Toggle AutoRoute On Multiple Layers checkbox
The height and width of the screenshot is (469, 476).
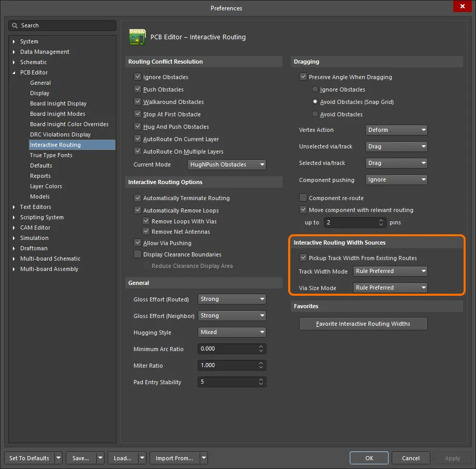pos(138,151)
